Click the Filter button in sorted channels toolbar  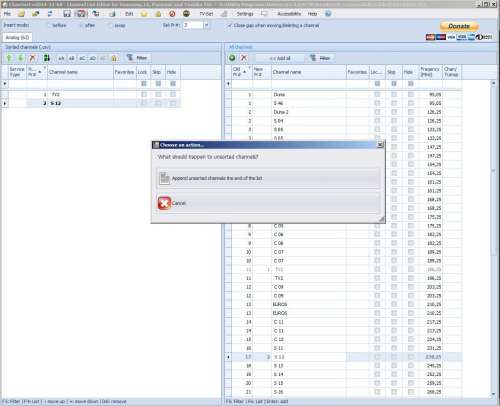pyautogui.click(x=138, y=58)
